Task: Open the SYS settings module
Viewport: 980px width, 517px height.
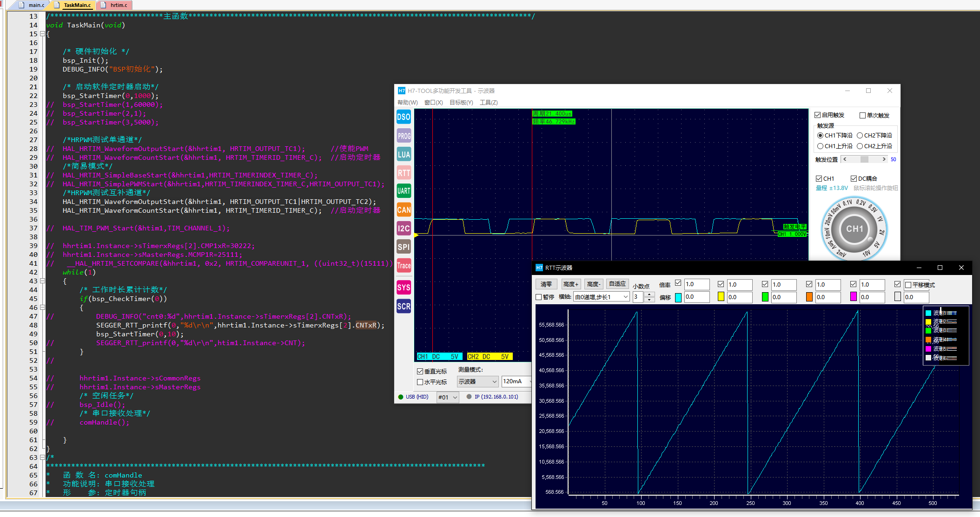Action: tap(404, 287)
